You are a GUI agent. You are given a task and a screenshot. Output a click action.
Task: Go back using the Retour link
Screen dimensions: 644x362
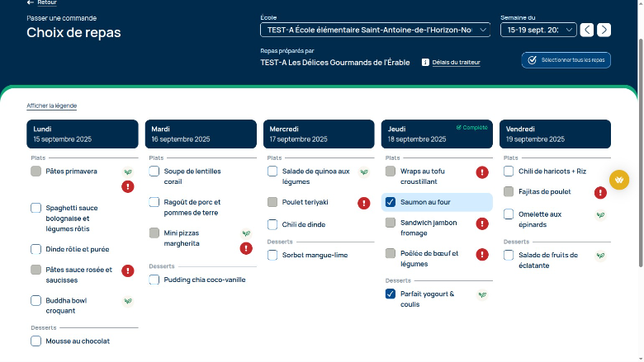click(x=42, y=3)
